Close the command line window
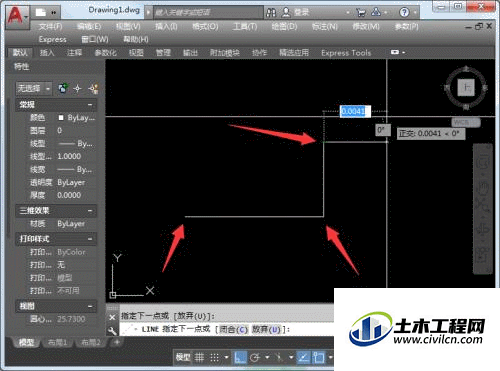The height and width of the screenshot is (371, 500). [x=112, y=317]
